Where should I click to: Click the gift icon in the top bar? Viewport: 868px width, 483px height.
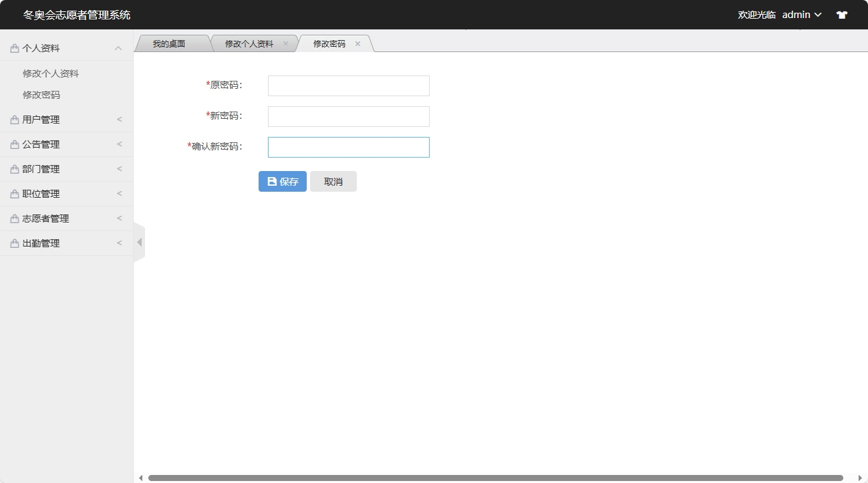(841, 14)
